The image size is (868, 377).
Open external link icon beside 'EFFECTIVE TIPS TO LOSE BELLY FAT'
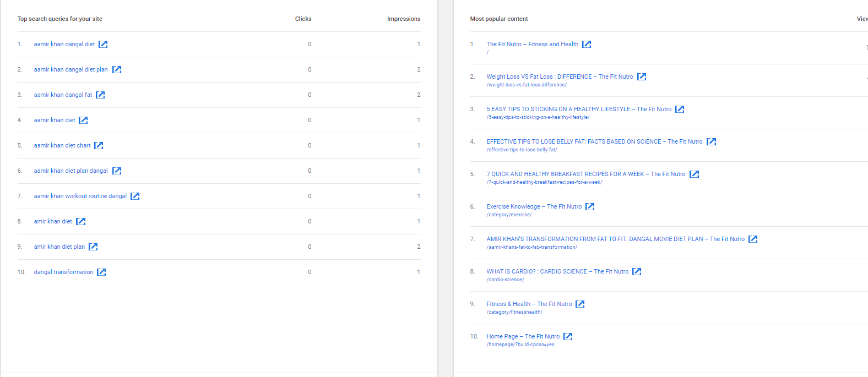712,141
